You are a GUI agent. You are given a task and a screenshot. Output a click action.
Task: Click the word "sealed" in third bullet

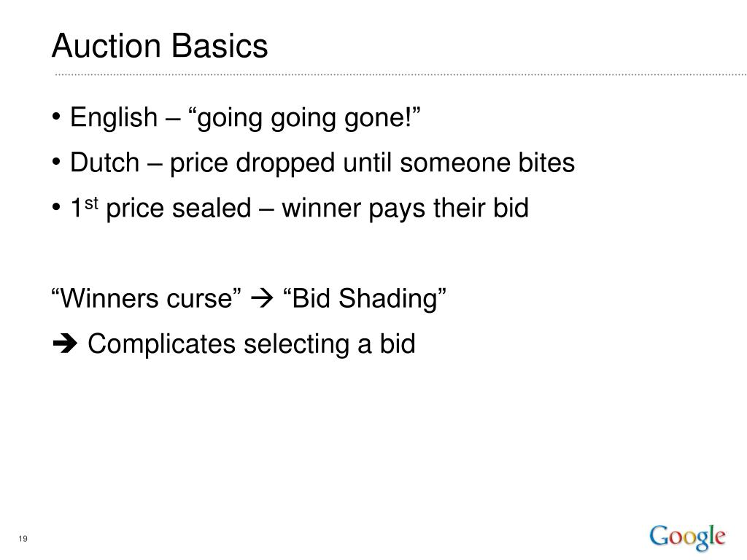point(212,208)
